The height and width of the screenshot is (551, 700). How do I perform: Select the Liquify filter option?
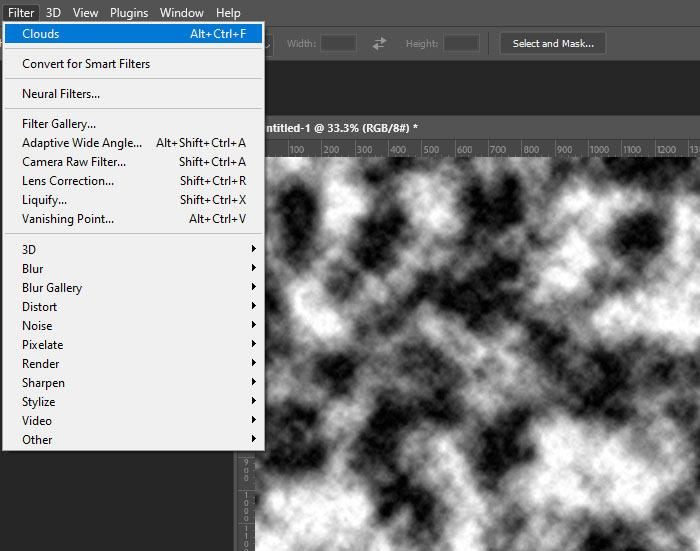click(45, 200)
